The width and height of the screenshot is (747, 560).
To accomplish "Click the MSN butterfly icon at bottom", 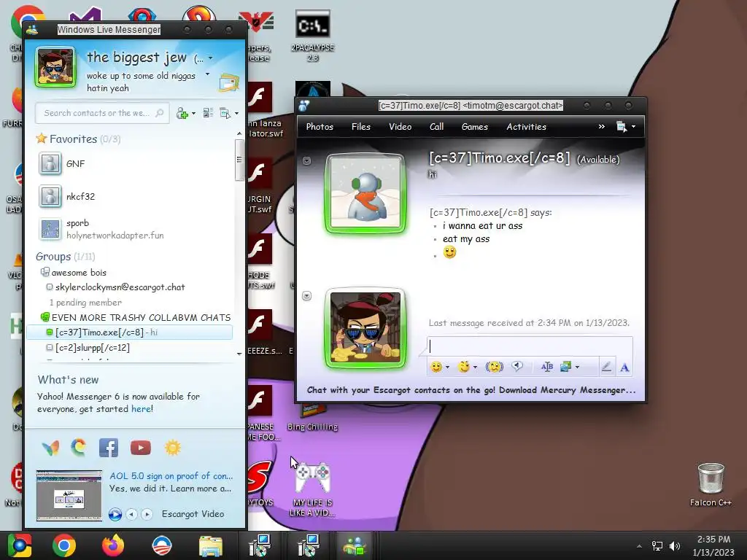I will pos(50,448).
